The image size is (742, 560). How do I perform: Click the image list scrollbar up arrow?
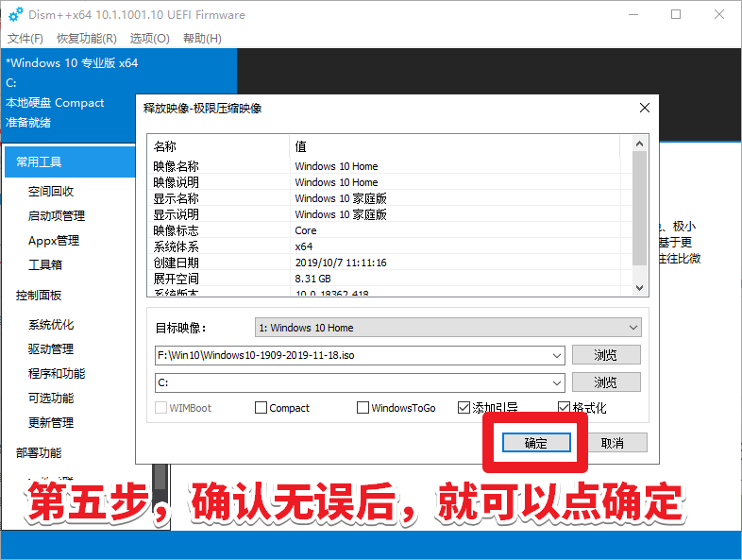(x=639, y=144)
